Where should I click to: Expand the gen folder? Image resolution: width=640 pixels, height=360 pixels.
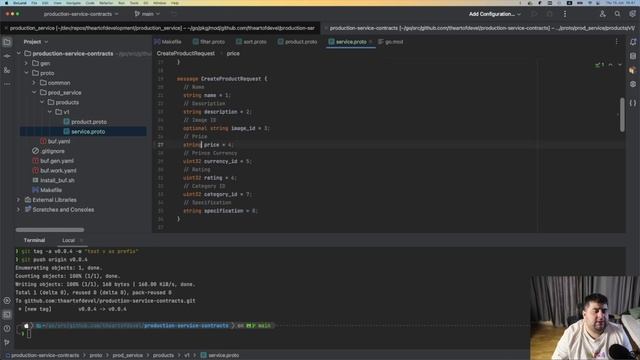[26, 63]
